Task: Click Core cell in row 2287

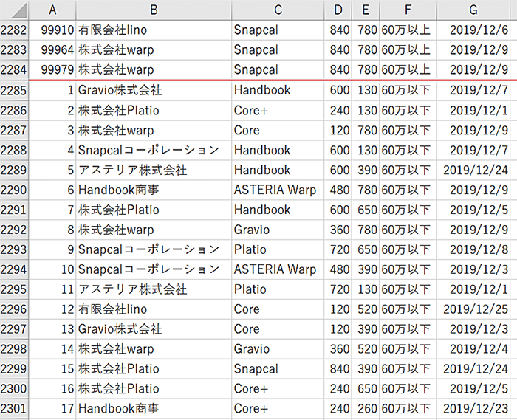Action: click(278, 131)
